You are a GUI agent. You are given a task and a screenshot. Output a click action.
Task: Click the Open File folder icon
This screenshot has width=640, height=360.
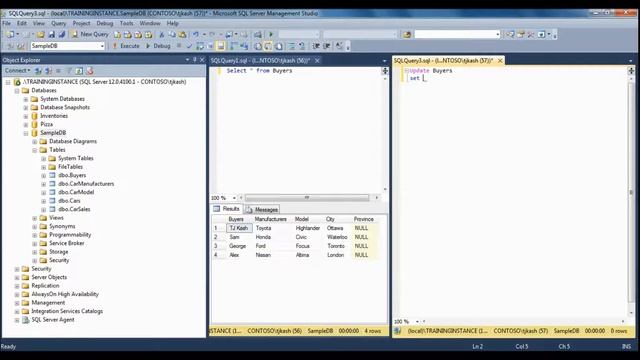click(x=40, y=34)
